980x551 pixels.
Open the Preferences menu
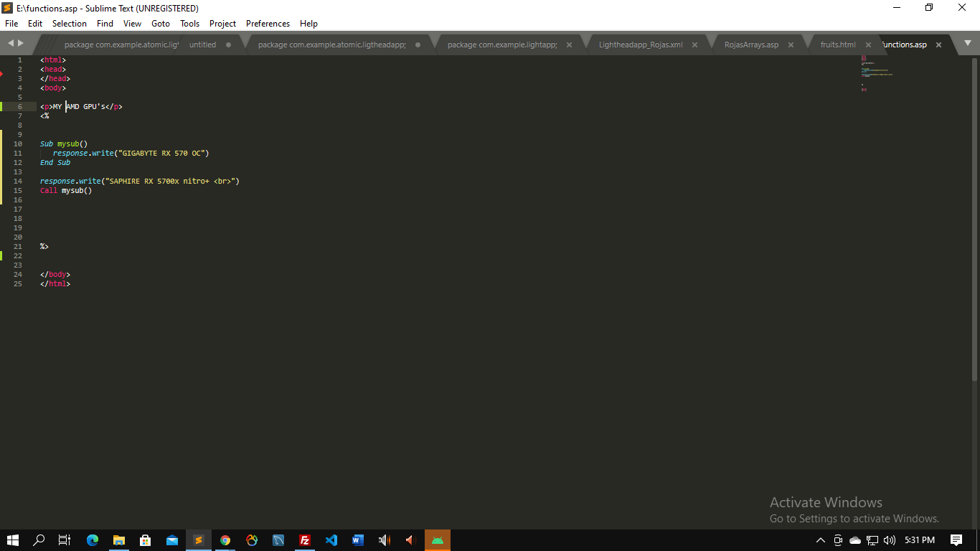pyautogui.click(x=268, y=24)
